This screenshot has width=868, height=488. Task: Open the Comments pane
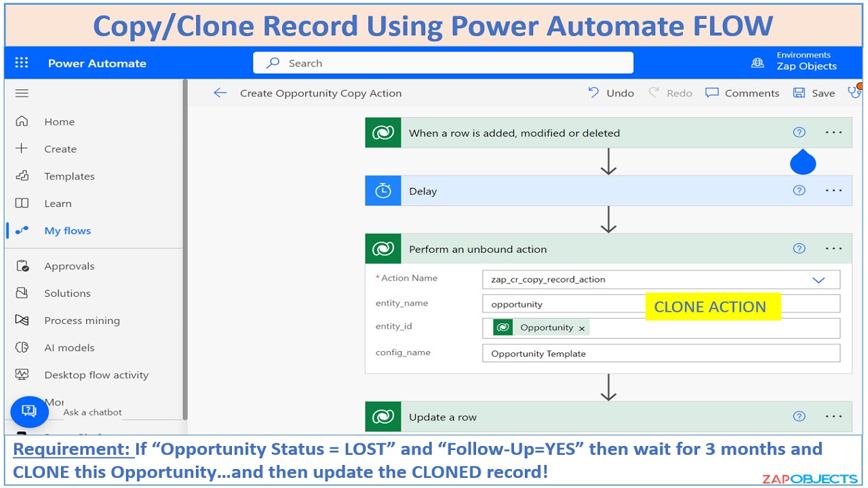[743, 93]
